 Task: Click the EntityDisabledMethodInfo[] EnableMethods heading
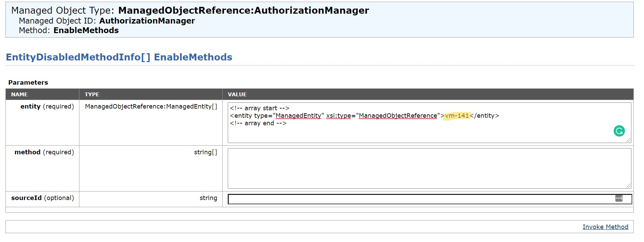[x=119, y=57]
